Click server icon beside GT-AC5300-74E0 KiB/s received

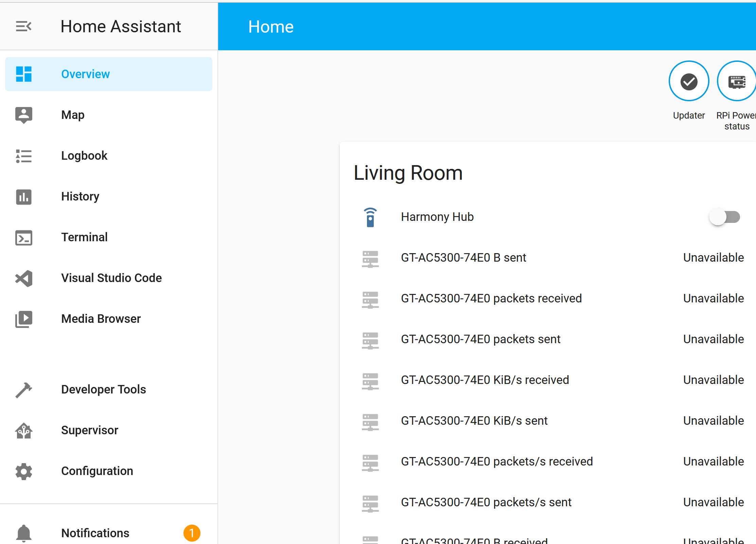coord(370,381)
